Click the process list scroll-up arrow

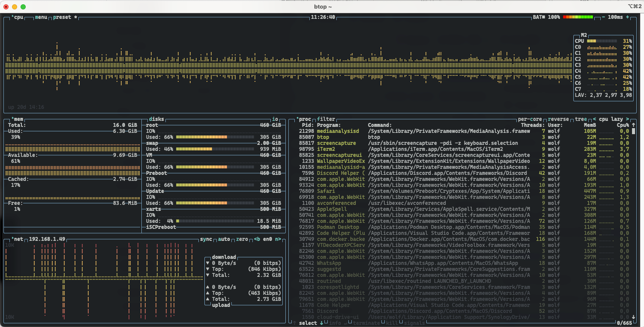(634, 125)
